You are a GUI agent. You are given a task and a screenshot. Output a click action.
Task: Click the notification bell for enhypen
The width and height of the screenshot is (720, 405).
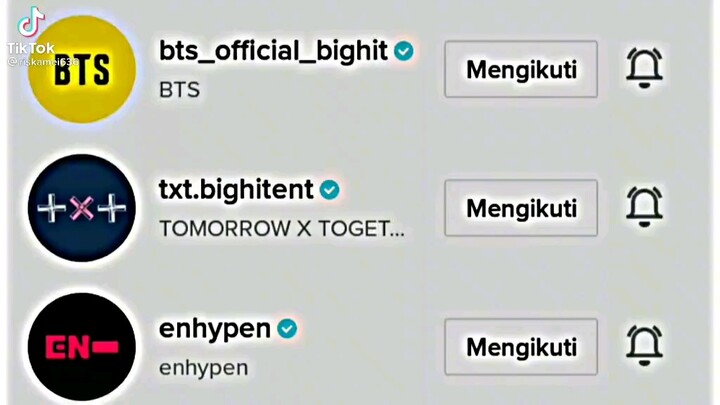pyautogui.click(x=644, y=346)
